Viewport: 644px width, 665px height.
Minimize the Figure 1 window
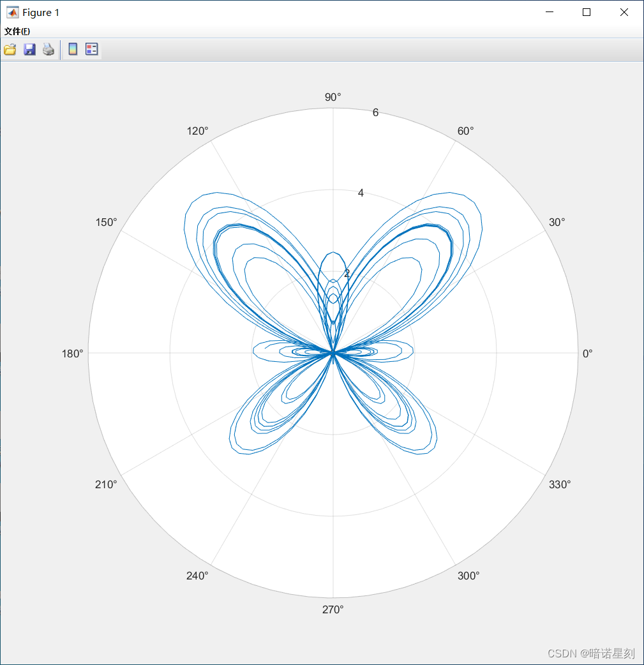tap(550, 12)
